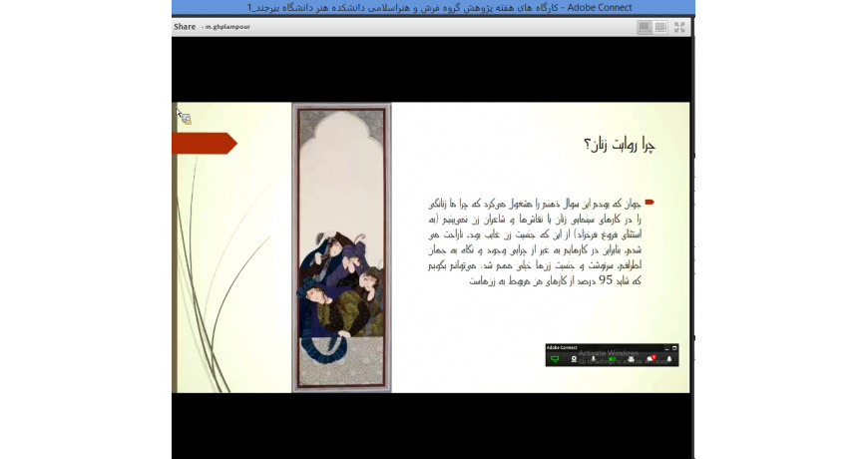Click the notifications bell icon in mini panel
Viewport: 868px width, 459px height.
[669, 359]
